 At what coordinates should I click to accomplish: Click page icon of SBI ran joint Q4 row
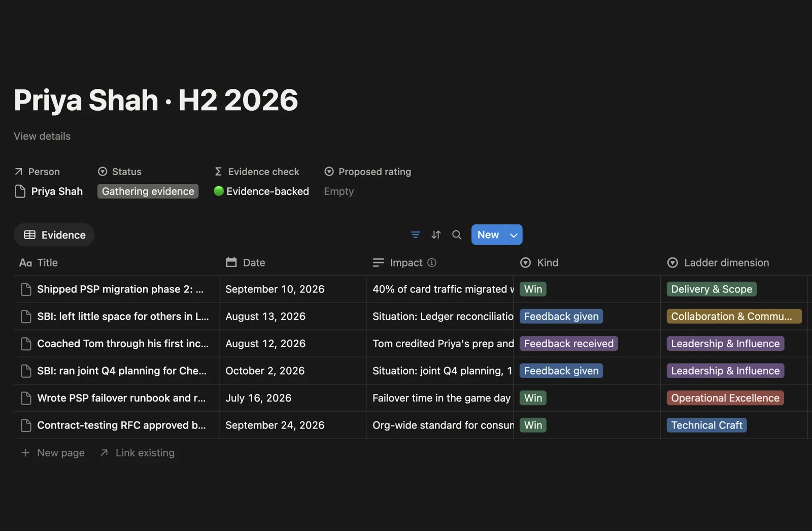coord(26,371)
